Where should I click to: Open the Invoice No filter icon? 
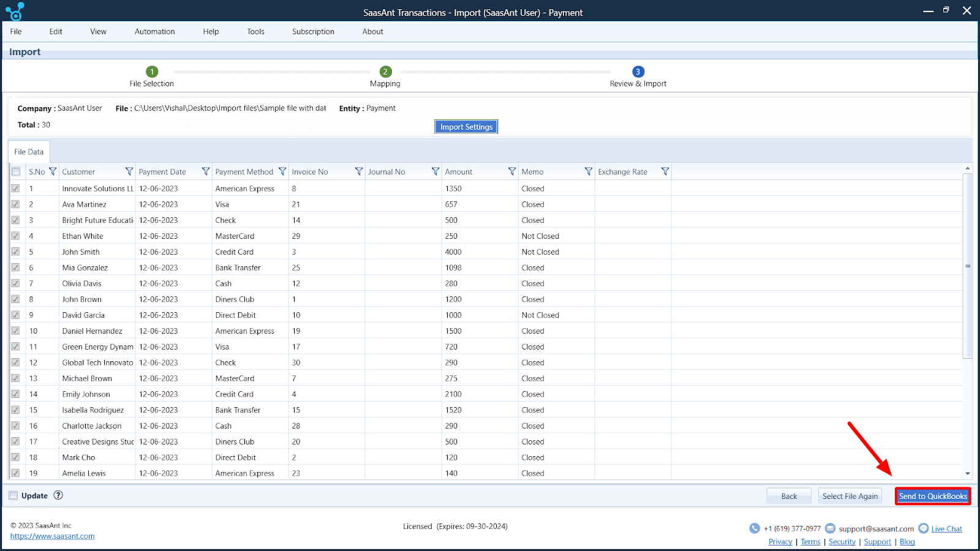click(x=359, y=171)
